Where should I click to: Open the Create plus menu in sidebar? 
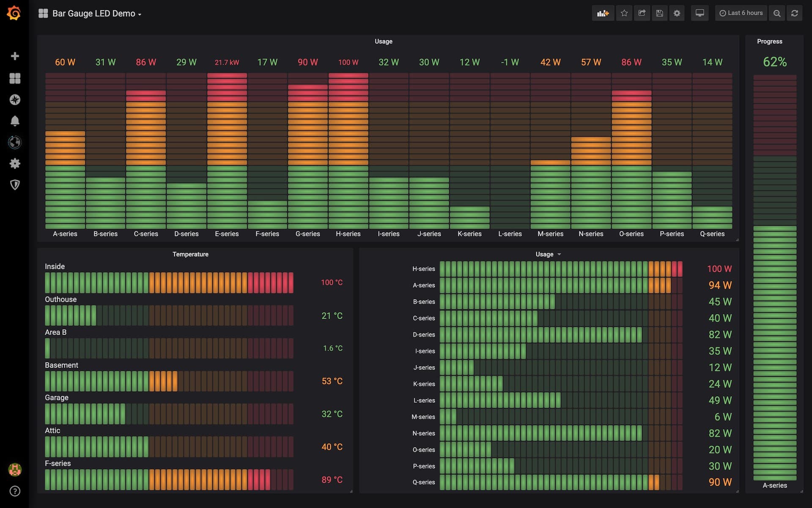pyautogui.click(x=15, y=56)
